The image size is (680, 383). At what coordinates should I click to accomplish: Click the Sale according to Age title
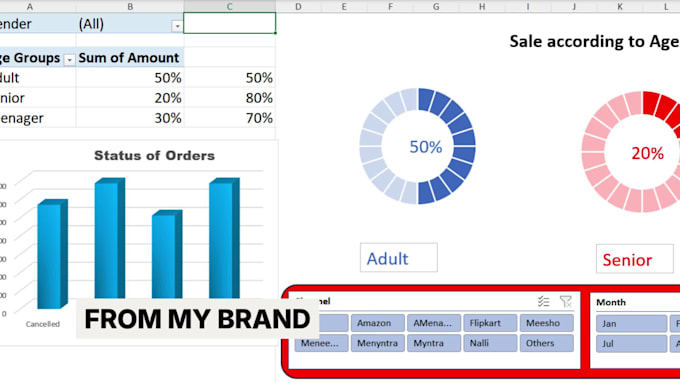[x=594, y=42]
